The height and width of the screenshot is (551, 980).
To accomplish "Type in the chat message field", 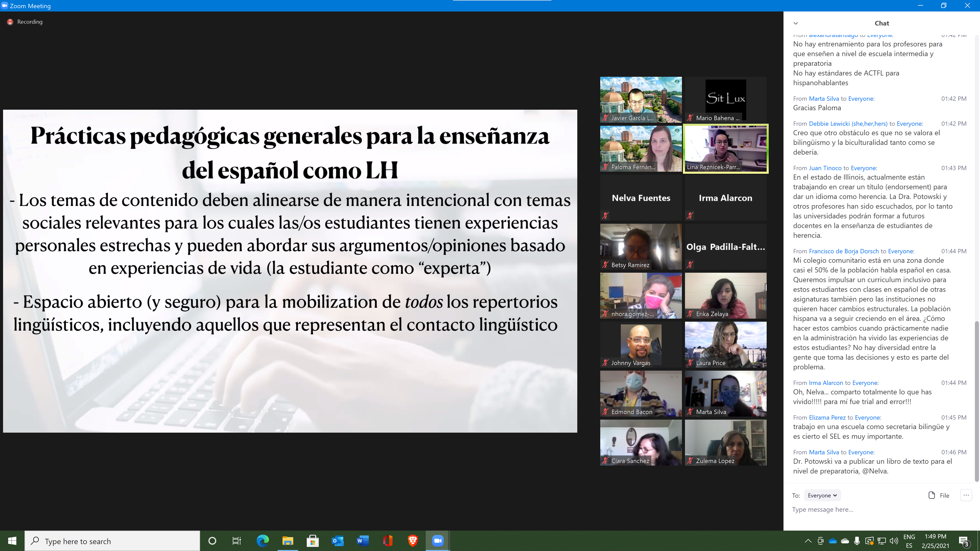I will click(875, 510).
